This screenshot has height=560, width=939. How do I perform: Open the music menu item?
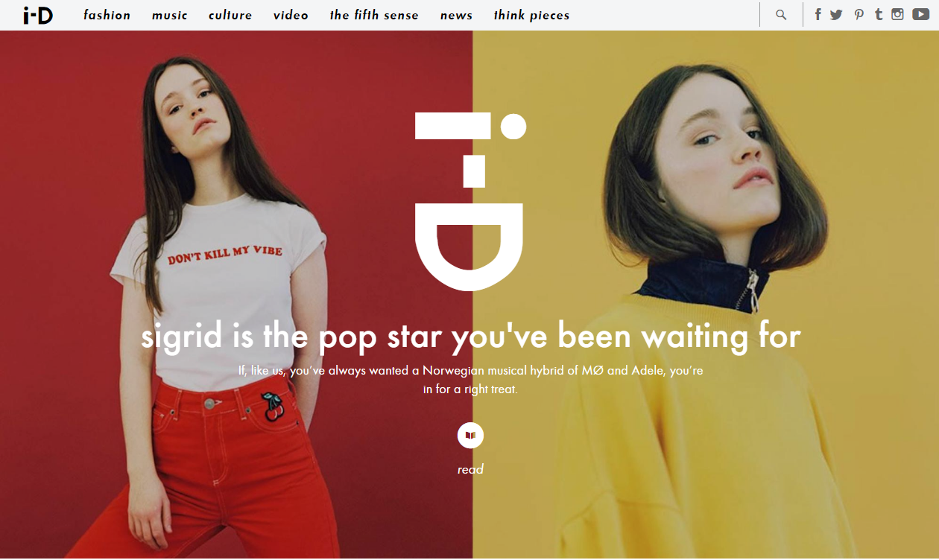click(170, 15)
